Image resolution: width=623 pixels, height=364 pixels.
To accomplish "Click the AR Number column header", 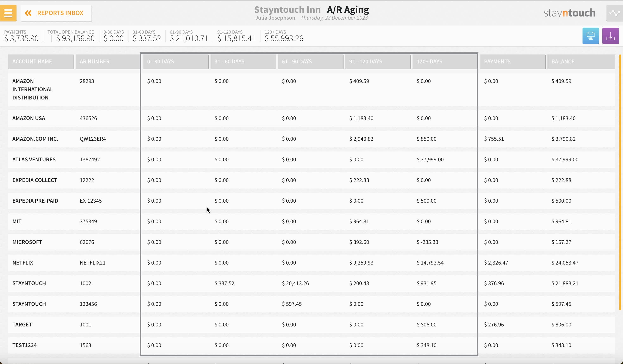I will (x=108, y=61).
